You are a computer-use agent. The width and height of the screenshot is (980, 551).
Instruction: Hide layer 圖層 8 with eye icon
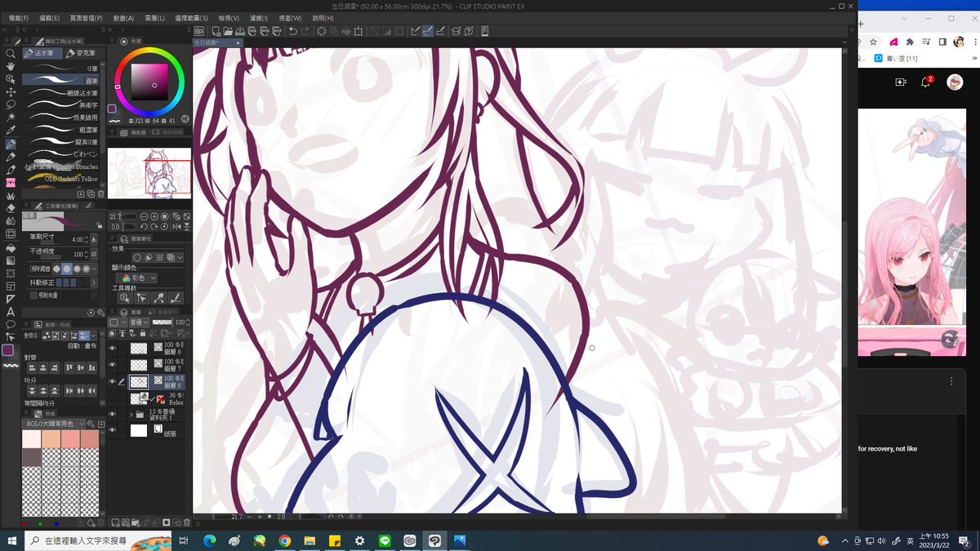pos(112,348)
